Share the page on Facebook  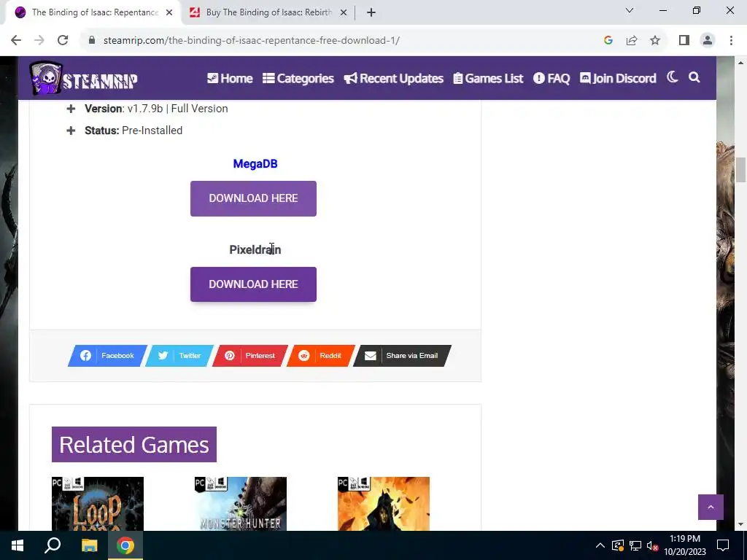coord(108,356)
